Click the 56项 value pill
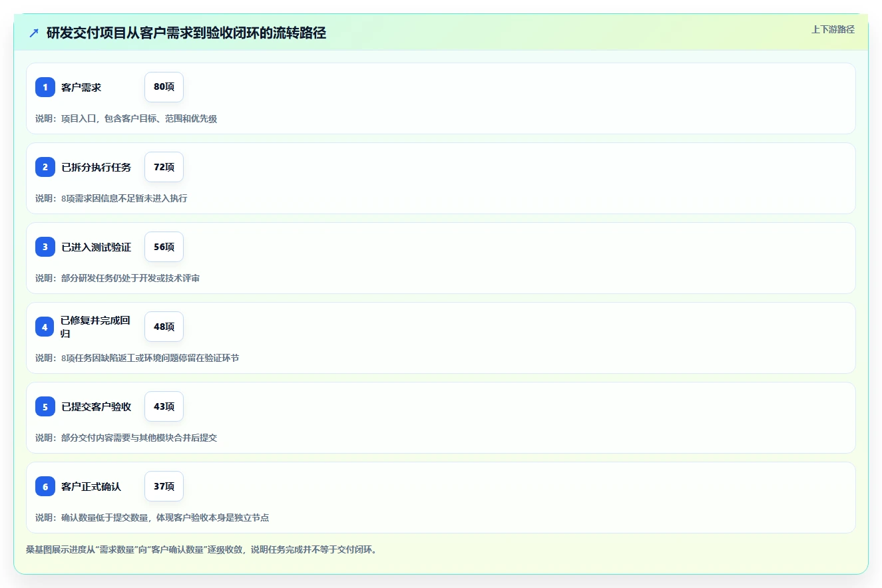Image resolution: width=882 pixels, height=588 pixels. point(164,247)
